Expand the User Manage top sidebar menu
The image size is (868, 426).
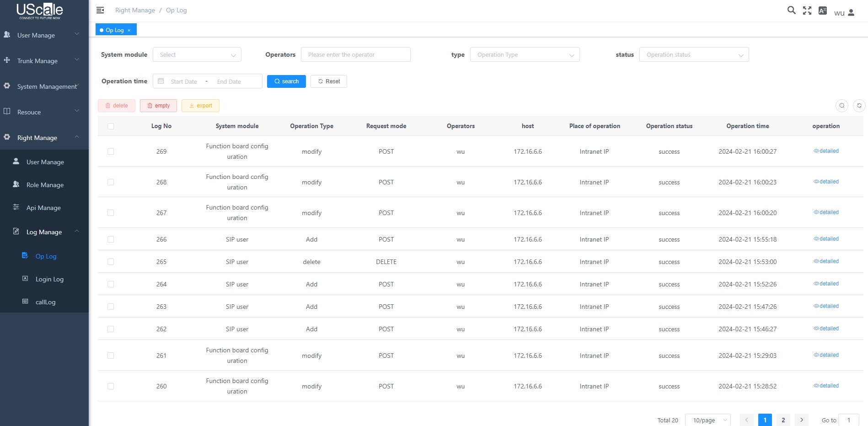pos(44,35)
